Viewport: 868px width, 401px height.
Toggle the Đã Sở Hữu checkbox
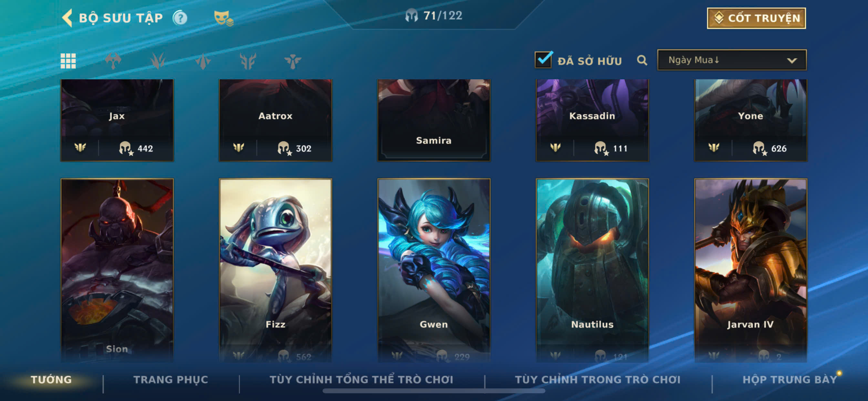coord(543,60)
